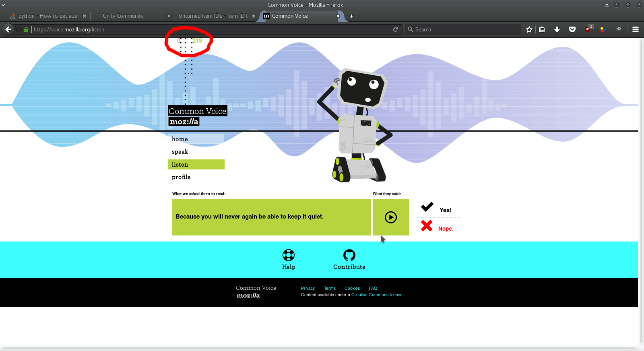
Task: Click the Help text link
Action: [289, 267]
